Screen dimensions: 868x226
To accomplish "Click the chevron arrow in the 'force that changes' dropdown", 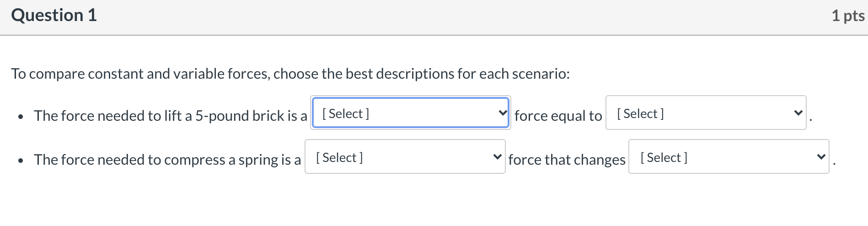I will (x=821, y=157).
